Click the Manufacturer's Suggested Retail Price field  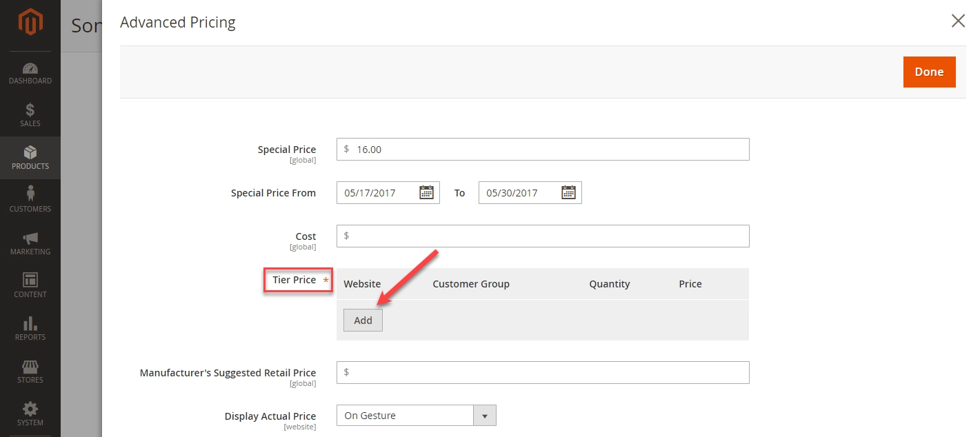tap(543, 372)
